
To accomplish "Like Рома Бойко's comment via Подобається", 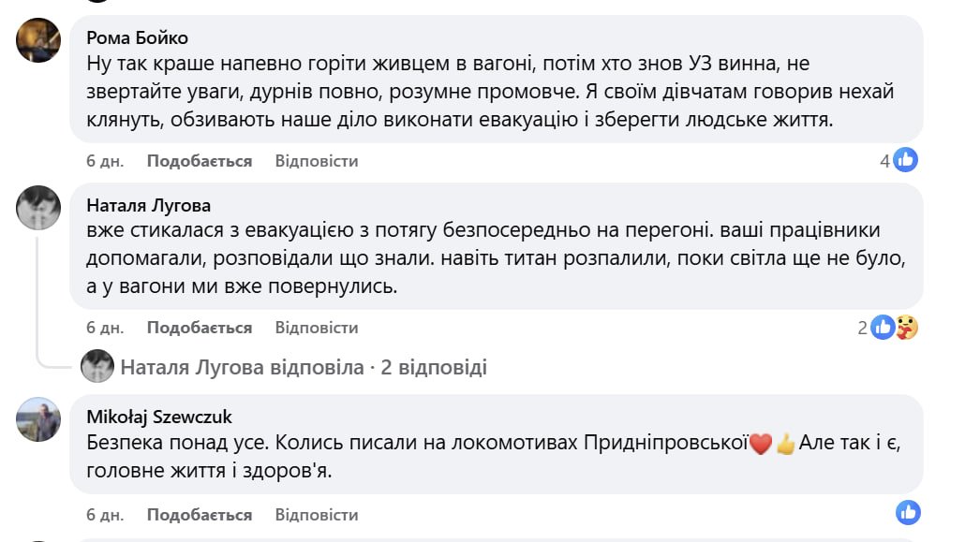I will (200, 161).
